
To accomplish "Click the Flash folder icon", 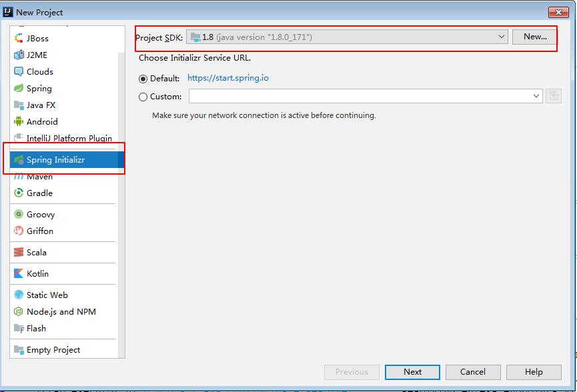I will click(x=19, y=328).
